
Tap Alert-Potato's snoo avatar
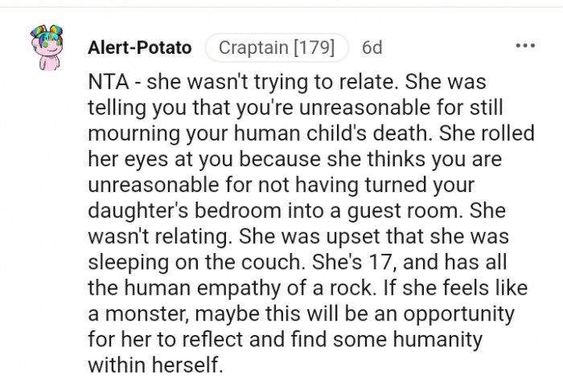[x=47, y=47]
